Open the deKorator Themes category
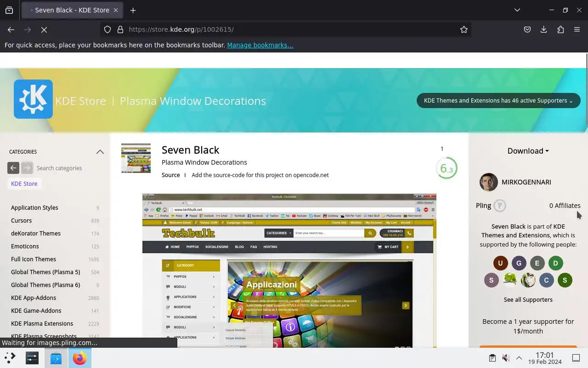Image resolution: width=588 pixels, height=368 pixels. click(x=36, y=233)
